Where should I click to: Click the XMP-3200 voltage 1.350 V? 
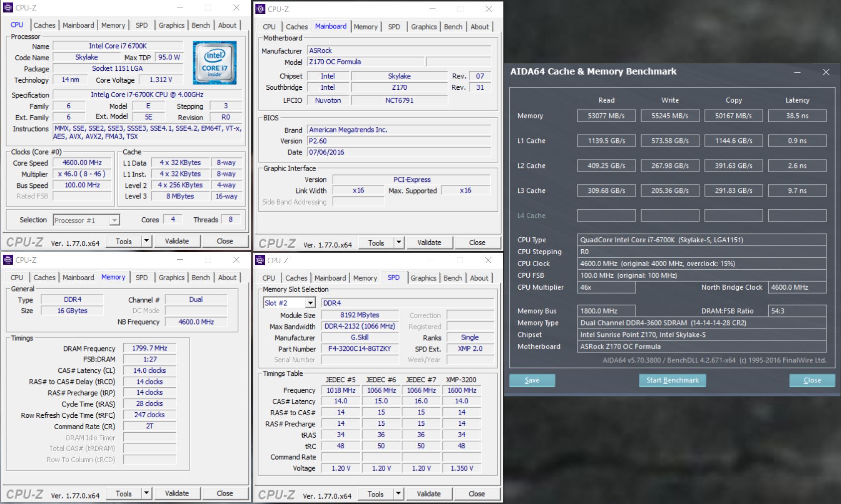pyautogui.click(x=462, y=469)
